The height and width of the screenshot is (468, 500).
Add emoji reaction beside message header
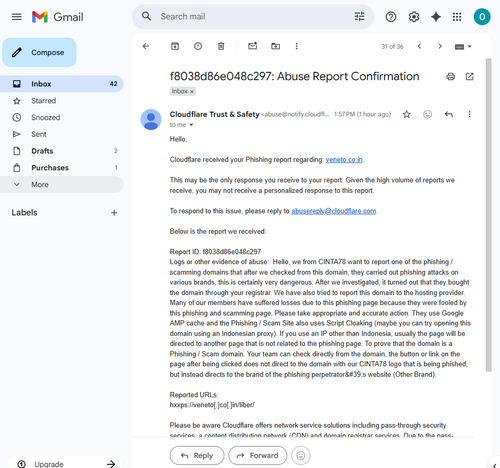(427, 114)
